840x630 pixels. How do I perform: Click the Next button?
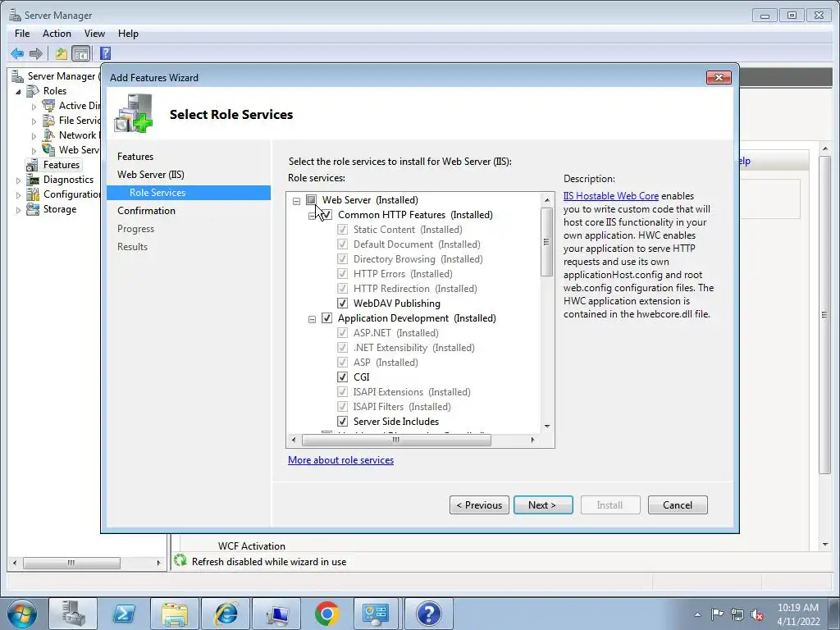coord(543,505)
